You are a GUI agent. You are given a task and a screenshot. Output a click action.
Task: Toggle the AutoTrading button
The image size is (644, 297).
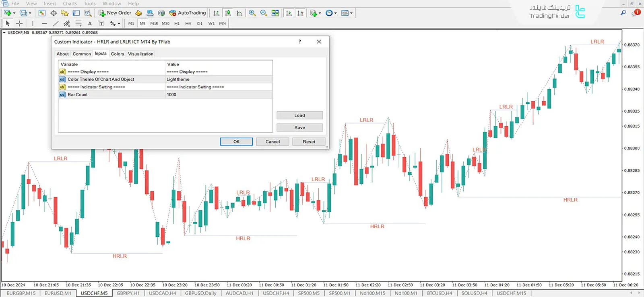188,13
